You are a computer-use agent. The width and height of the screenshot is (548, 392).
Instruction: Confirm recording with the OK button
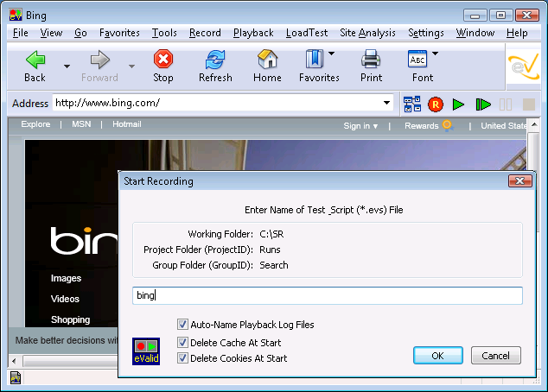438,356
